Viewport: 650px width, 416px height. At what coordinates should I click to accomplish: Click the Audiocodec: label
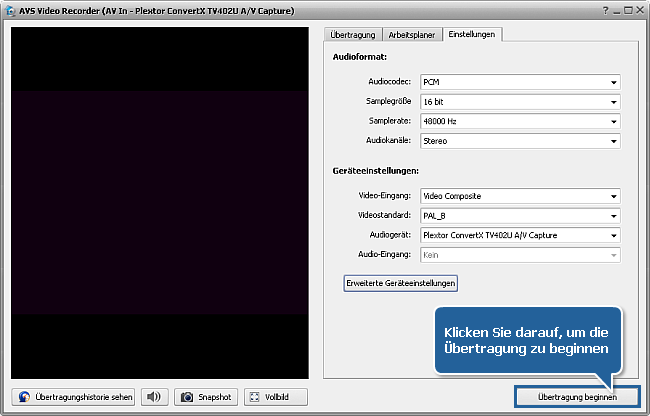tap(390, 82)
